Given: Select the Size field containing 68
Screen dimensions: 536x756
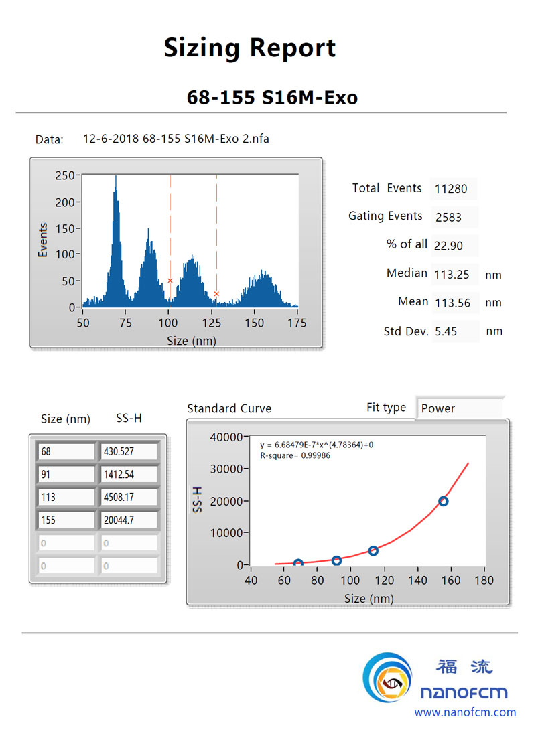Looking at the screenshot, I should click(66, 452).
